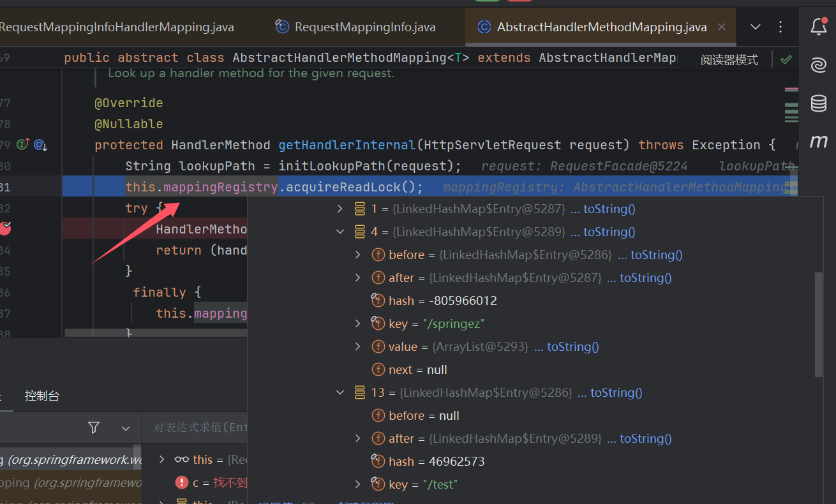Click the filter funnel icon in the frames panel
Image resolution: width=836 pixels, height=504 pixels.
94,427
